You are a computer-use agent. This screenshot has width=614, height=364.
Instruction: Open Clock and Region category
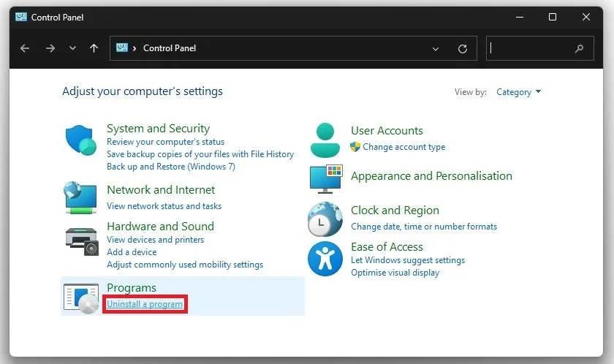395,211
